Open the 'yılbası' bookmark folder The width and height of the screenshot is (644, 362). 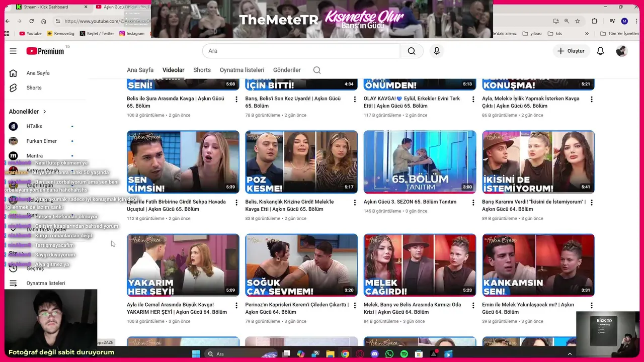tap(532, 34)
